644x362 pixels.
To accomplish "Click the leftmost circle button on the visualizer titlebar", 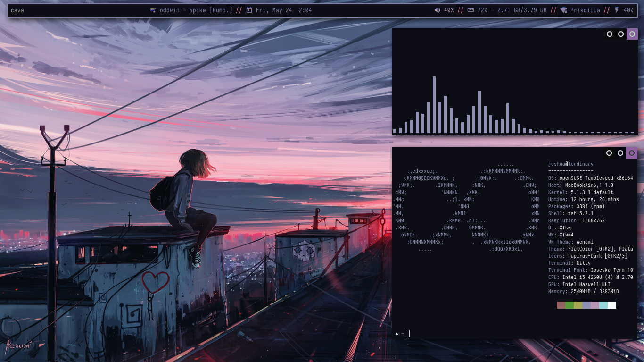I will 609,34.
